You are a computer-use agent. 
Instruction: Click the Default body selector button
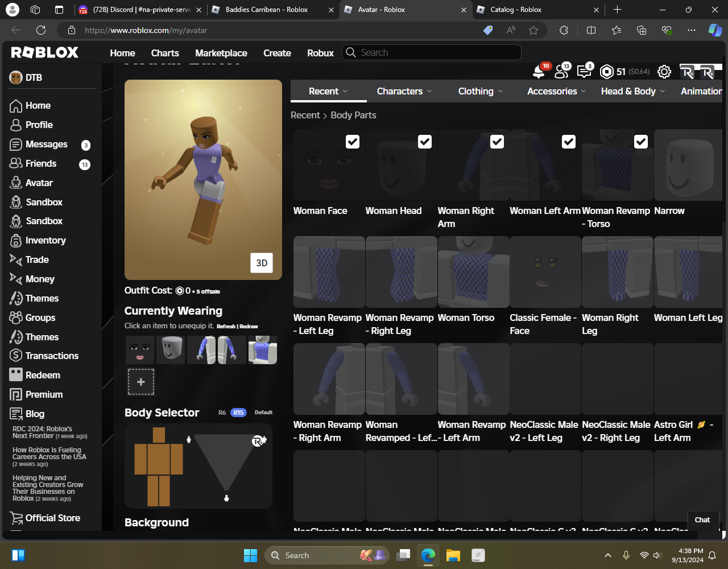coord(263,413)
